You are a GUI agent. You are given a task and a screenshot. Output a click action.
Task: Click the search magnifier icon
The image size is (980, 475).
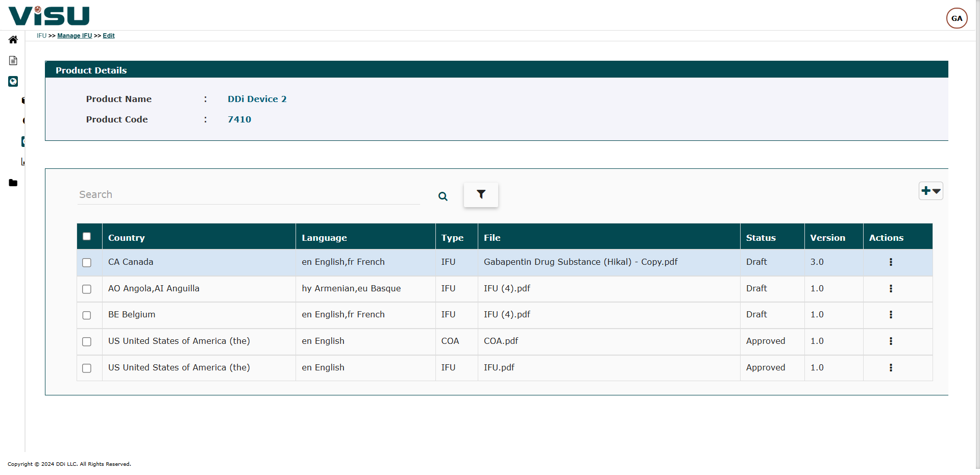443,196
